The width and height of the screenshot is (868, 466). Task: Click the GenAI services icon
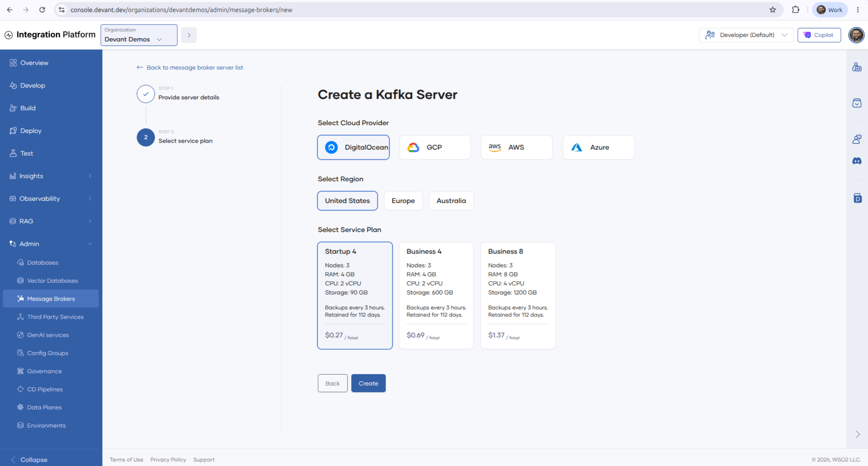click(21, 335)
